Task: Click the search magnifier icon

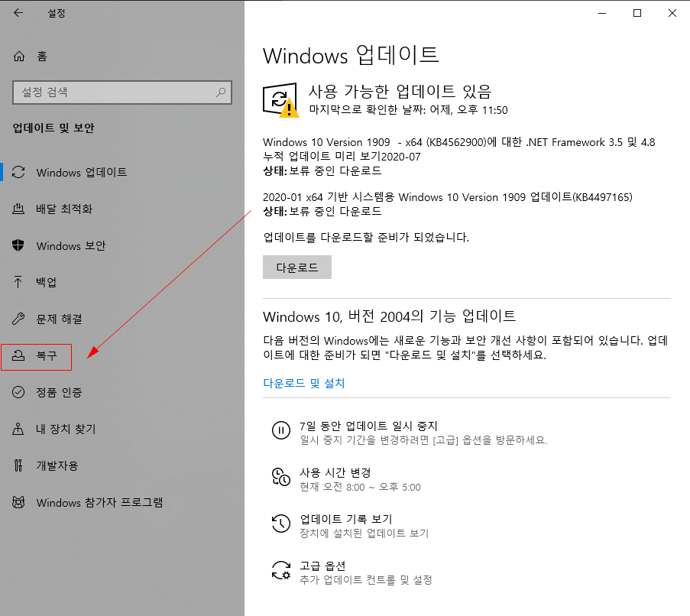Action: (221, 92)
